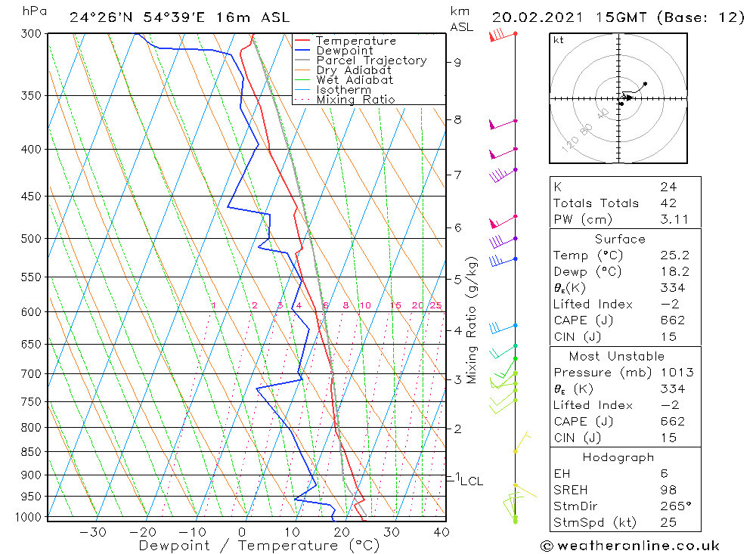Click the Totals Totals value 42
The height and width of the screenshot is (554, 756).
tap(668, 203)
